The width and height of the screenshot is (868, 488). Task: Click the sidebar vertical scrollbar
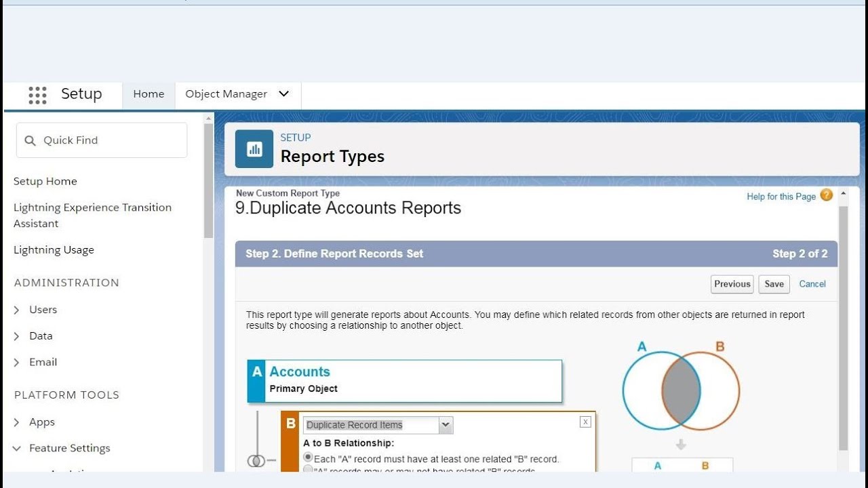click(208, 180)
